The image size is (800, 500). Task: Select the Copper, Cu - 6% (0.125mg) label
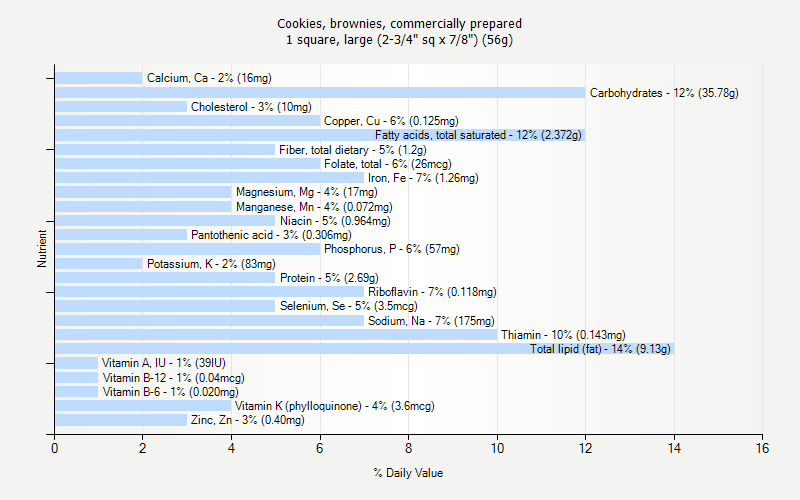(391, 121)
